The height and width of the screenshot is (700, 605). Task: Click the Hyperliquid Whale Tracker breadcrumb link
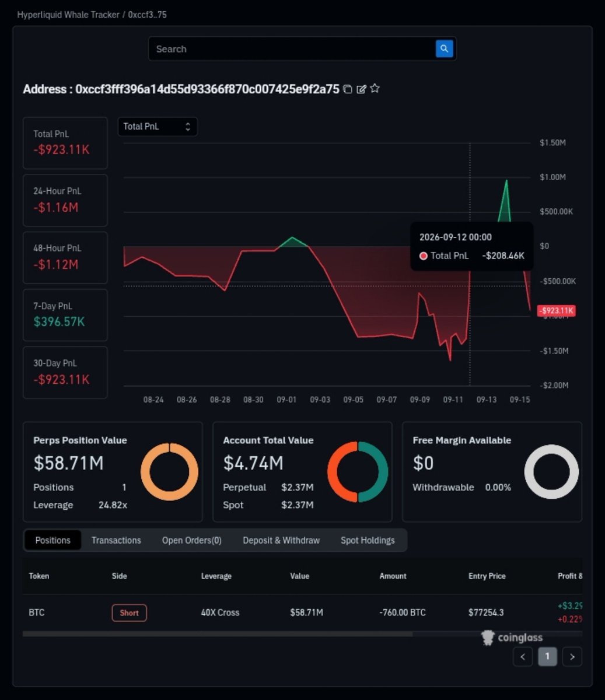point(68,15)
